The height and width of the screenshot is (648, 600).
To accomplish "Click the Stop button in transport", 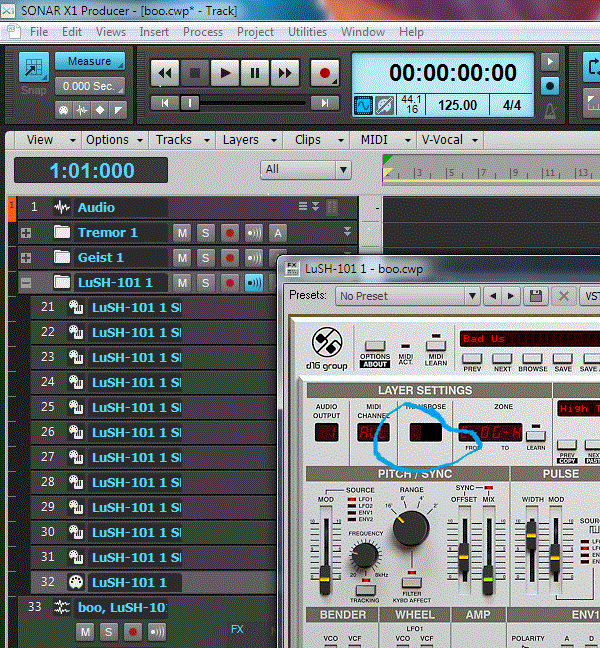I will pyautogui.click(x=195, y=72).
